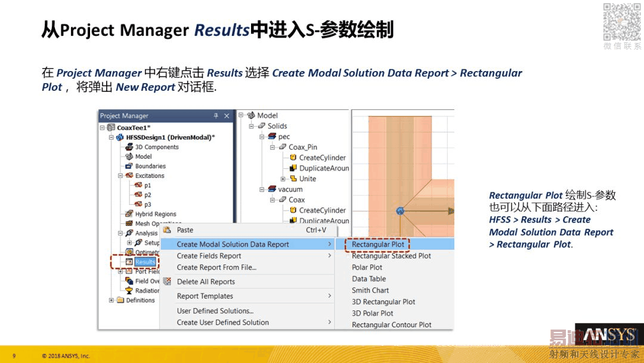Choose Paste from the context menu
Screen dimensions: 644x363
(247, 230)
